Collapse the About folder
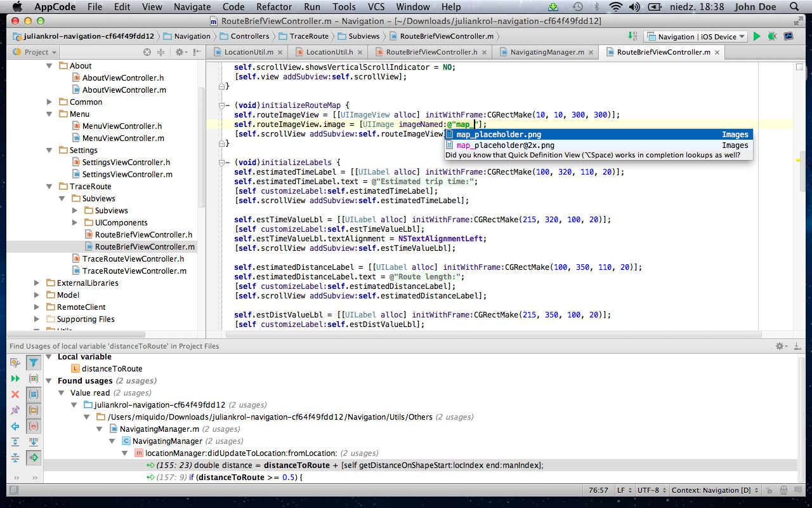This screenshot has height=508, width=812. point(49,65)
